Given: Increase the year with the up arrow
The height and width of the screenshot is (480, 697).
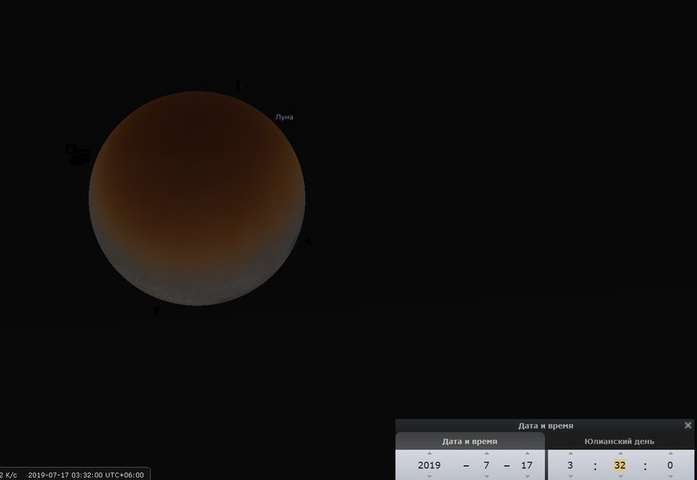Looking at the screenshot, I should pyautogui.click(x=429, y=453).
